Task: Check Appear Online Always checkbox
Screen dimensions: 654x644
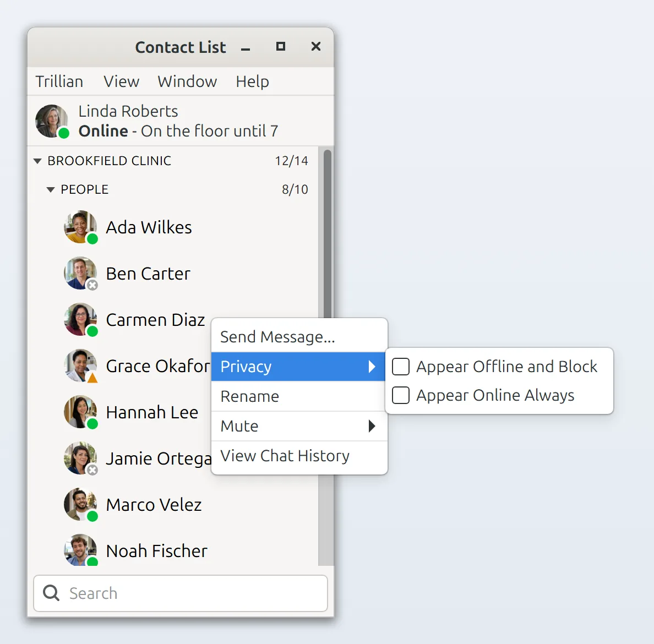Action: [x=401, y=395]
